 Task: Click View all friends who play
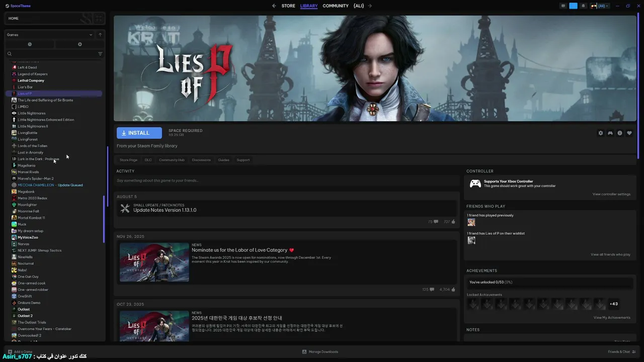[610, 254]
